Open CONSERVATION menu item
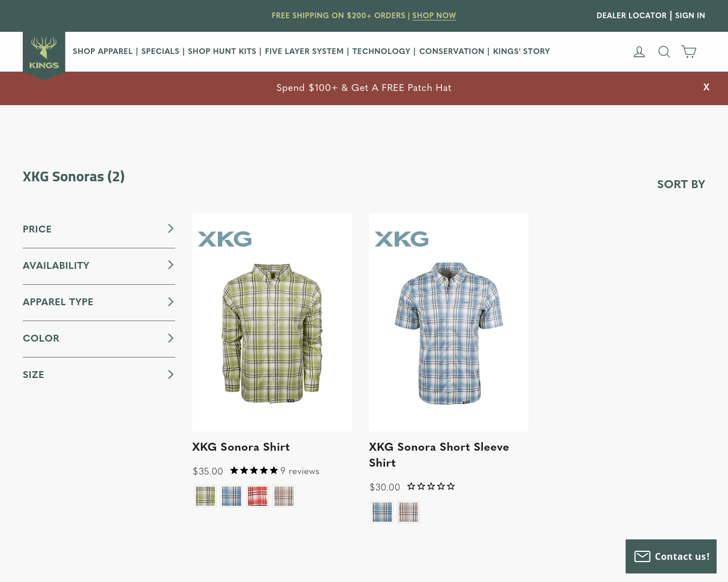Image resolution: width=728 pixels, height=582 pixels. tap(452, 51)
